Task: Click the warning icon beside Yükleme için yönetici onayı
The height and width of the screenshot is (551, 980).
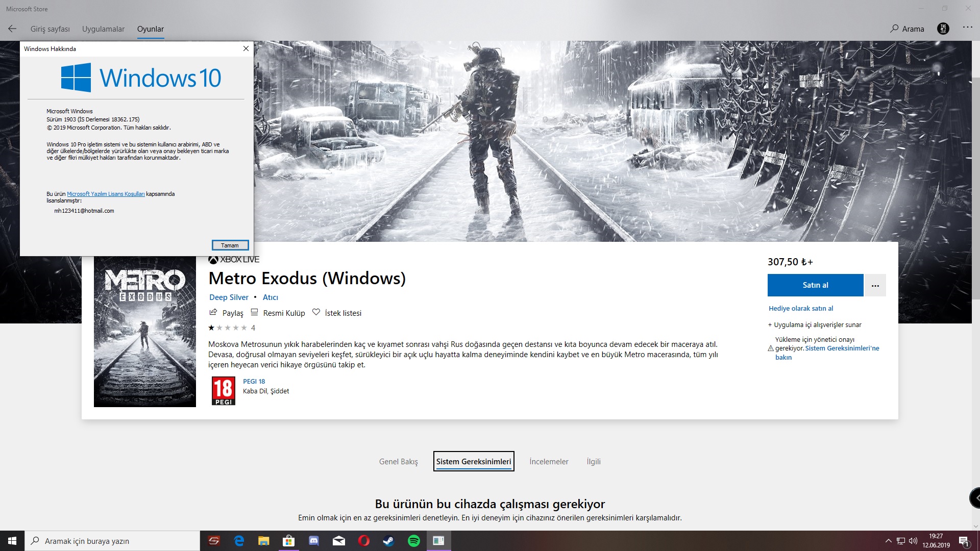Action: point(771,348)
